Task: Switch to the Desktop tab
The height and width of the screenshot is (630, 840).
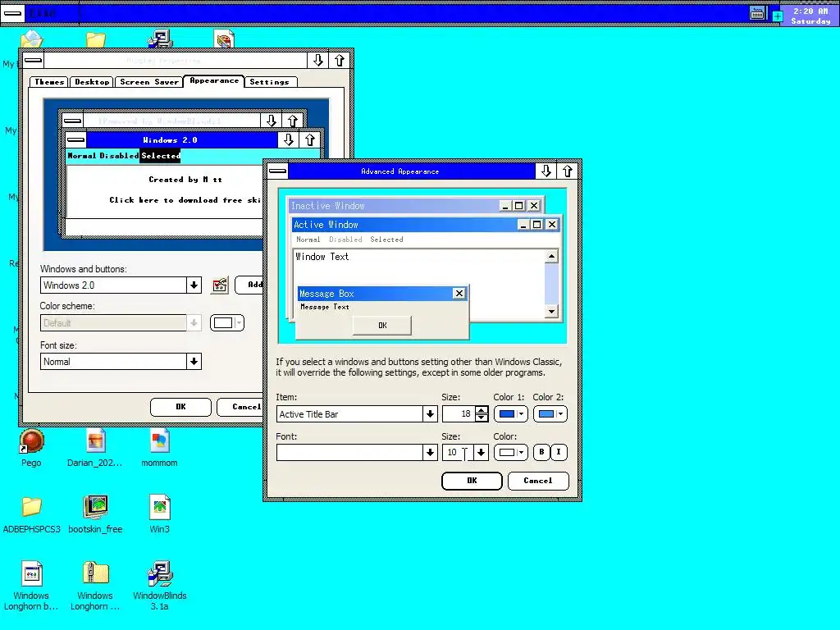Action: [92, 82]
